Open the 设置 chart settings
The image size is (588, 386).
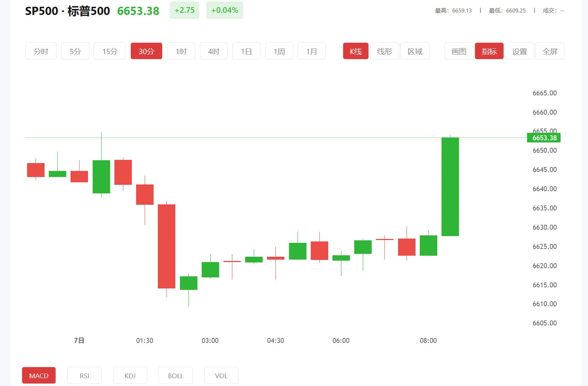coord(519,51)
